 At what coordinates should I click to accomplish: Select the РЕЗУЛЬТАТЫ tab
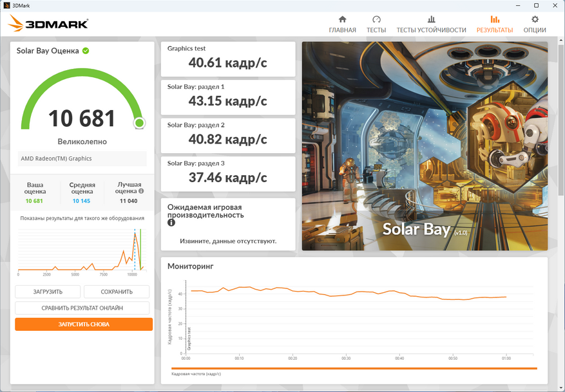coord(495,24)
